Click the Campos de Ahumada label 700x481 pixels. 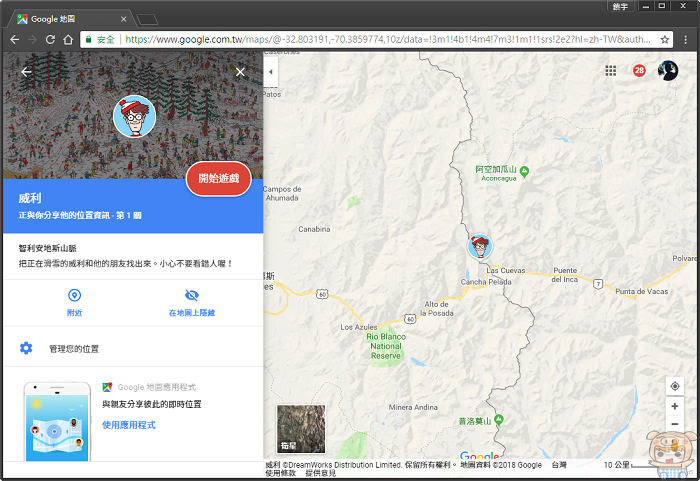pos(283,193)
